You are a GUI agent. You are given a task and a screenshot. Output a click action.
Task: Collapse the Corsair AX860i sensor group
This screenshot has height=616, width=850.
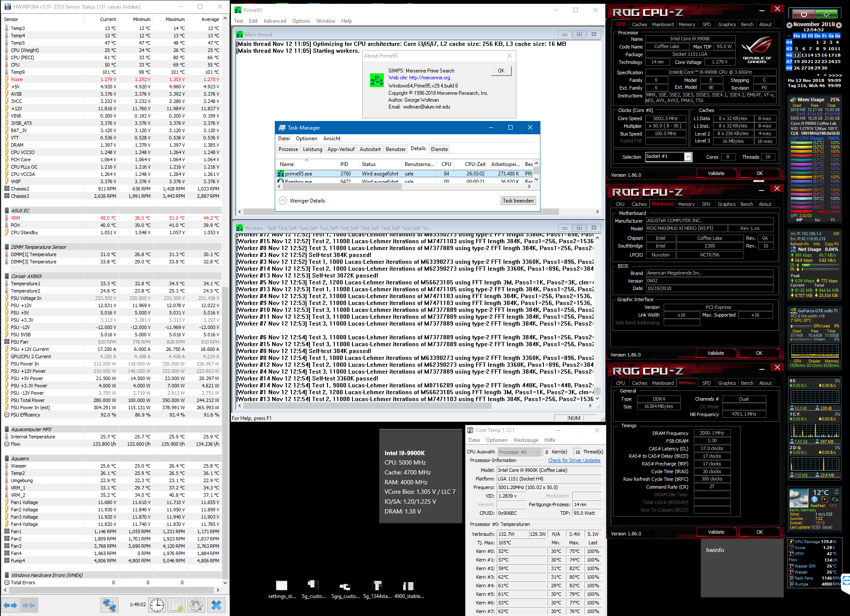tap(7, 276)
